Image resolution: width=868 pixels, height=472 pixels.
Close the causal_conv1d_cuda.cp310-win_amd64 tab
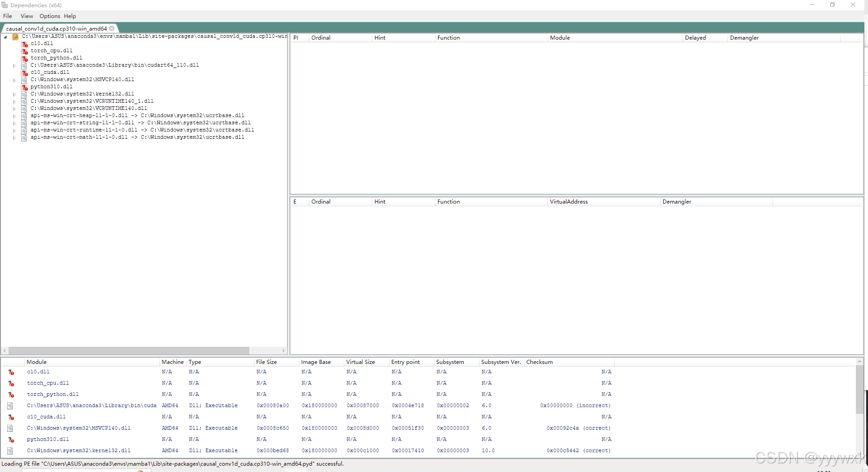coord(112,28)
